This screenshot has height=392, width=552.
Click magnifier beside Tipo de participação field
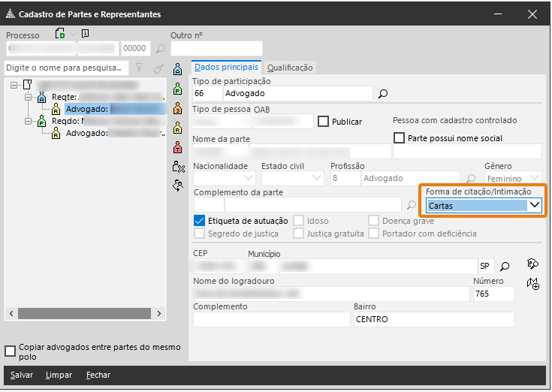tap(382, 94)
